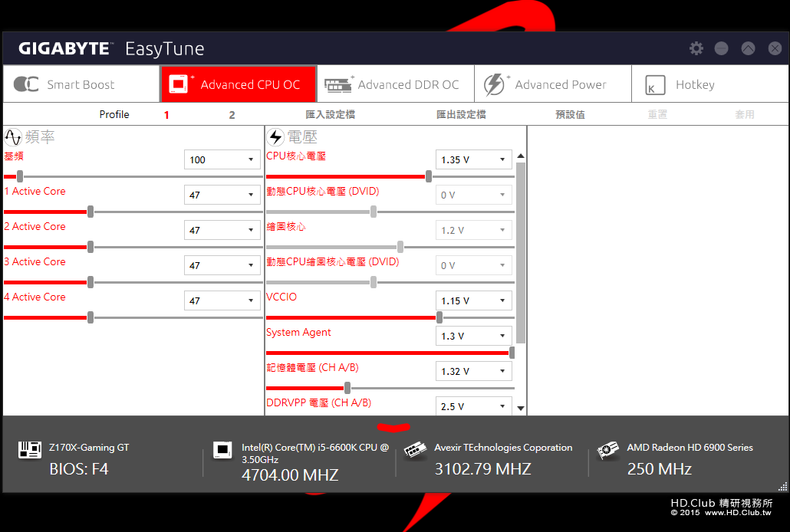The height and width of the screenshot is (532, 790).
Task: Click the motherboard icon near Z170X-Gaming GT
Action: [x=30, y=449]
